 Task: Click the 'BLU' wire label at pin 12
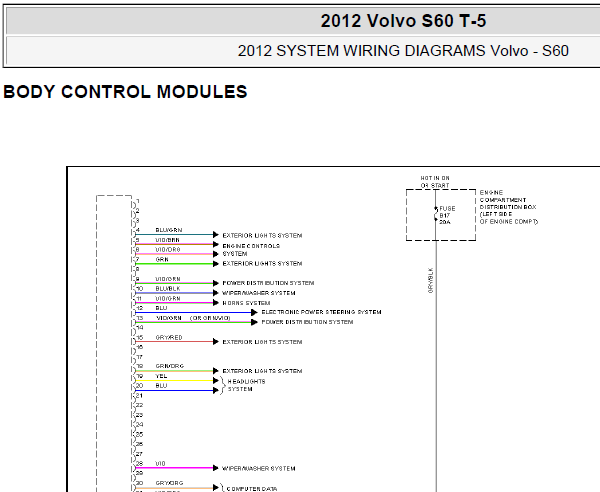tap(161, 308)
